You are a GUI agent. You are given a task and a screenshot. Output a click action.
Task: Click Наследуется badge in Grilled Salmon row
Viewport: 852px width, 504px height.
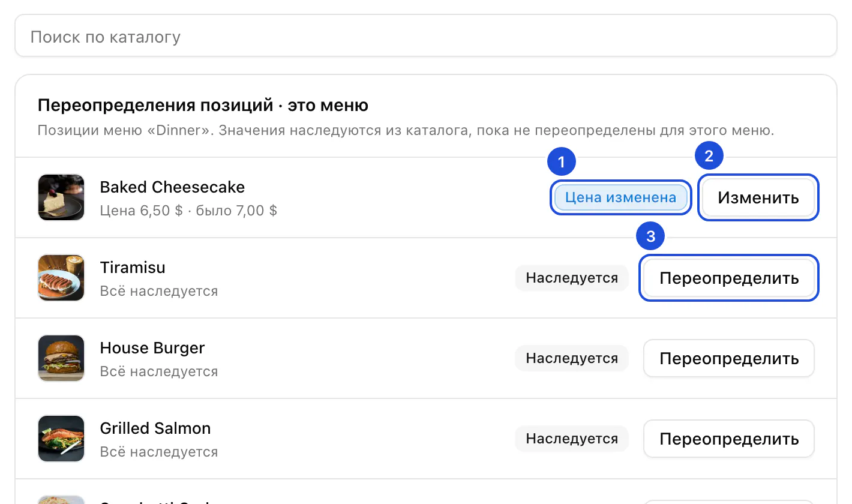pos(572,439)
